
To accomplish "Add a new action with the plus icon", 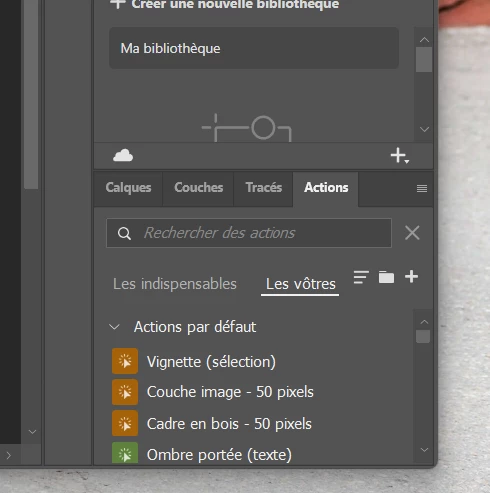I will coord(411,277).
